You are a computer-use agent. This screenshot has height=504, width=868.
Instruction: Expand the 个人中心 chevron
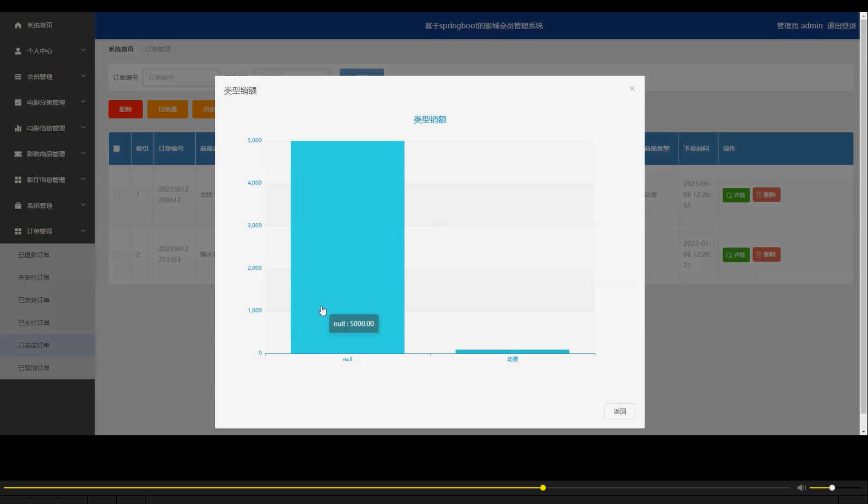pyautogui.click(x=83, y=50)
